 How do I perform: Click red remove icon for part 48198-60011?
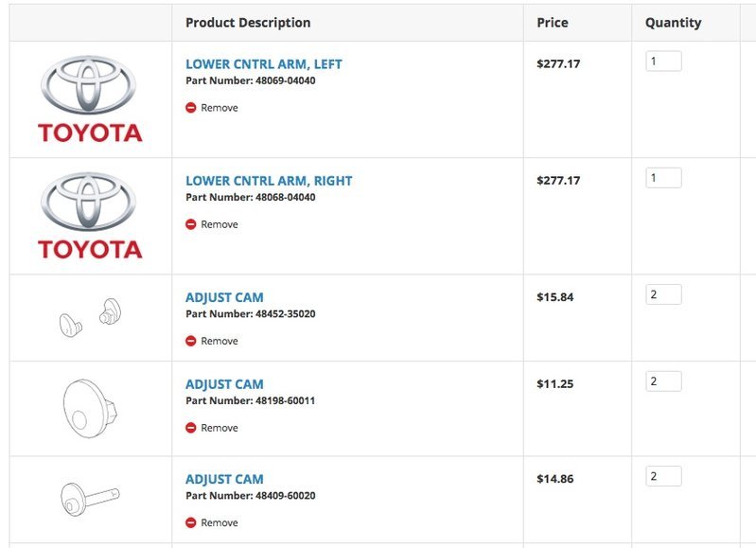(x=191, y=428)
